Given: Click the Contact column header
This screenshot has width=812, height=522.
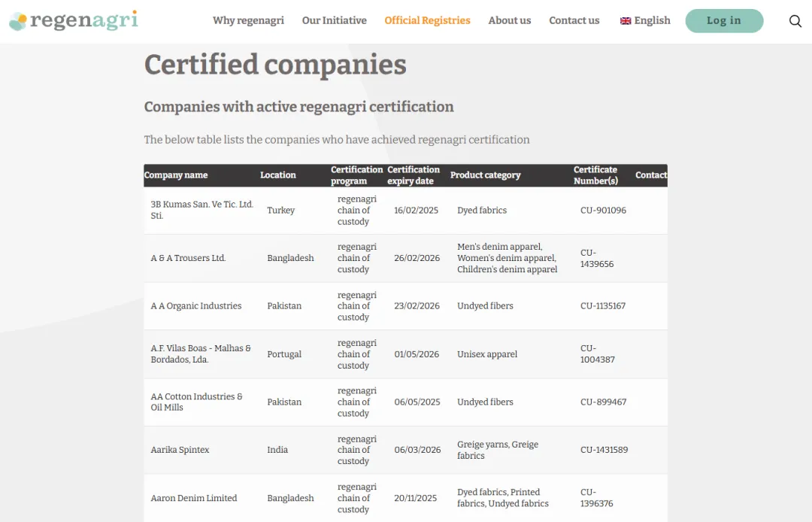Looking at the screenshot, I should click(x=651, y=175).
